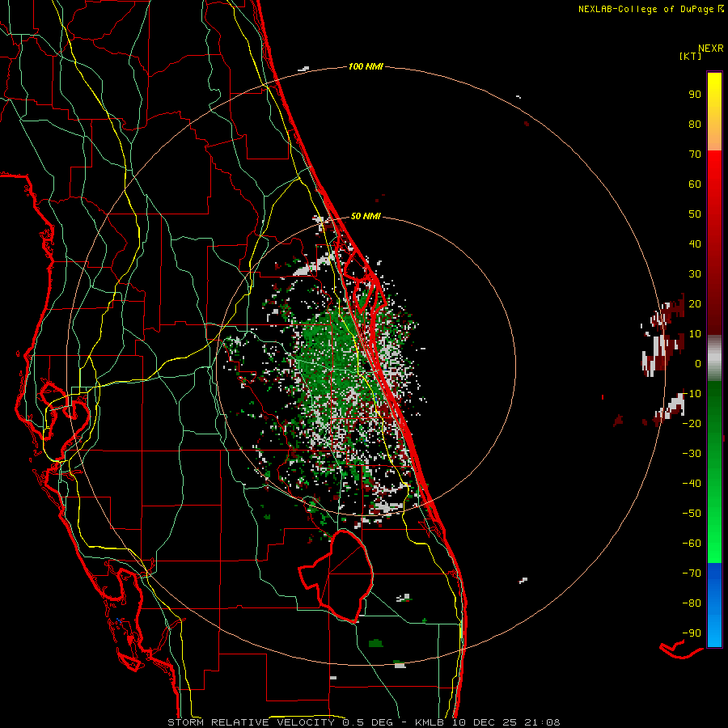This screenshot has width=728, height=728.
Task: Click the 80 value on velocity scale
Action: (x=695, y=124)
